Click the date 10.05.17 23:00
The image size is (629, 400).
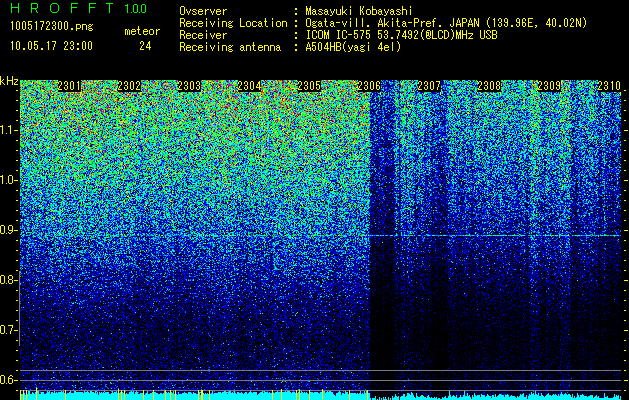pyautogui.click(x=51, y=46)
